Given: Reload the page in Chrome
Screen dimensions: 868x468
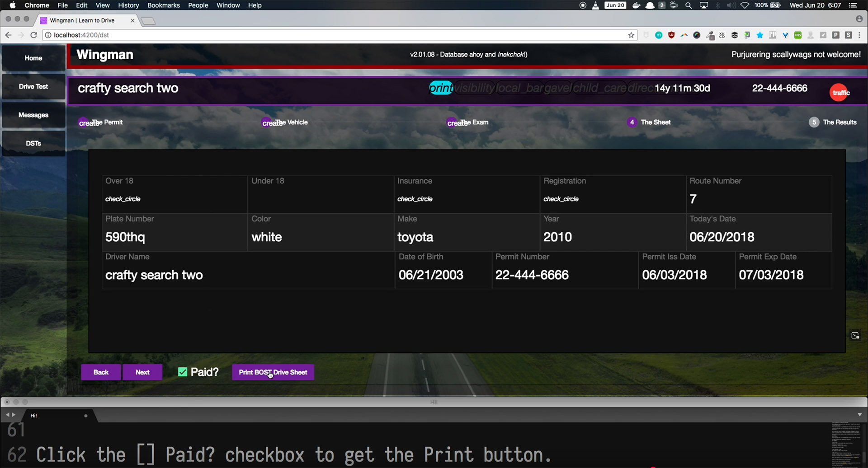Looking at the screenshot, I should (x=33, y=35).
